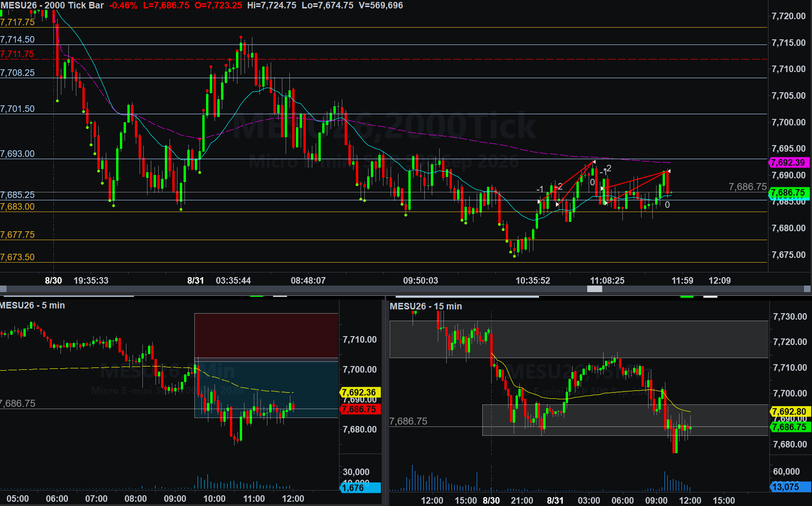This screenshot has width=812, height=506.
Task: Click the 19:35:33 time axis label
Action: tap(91, 280)
